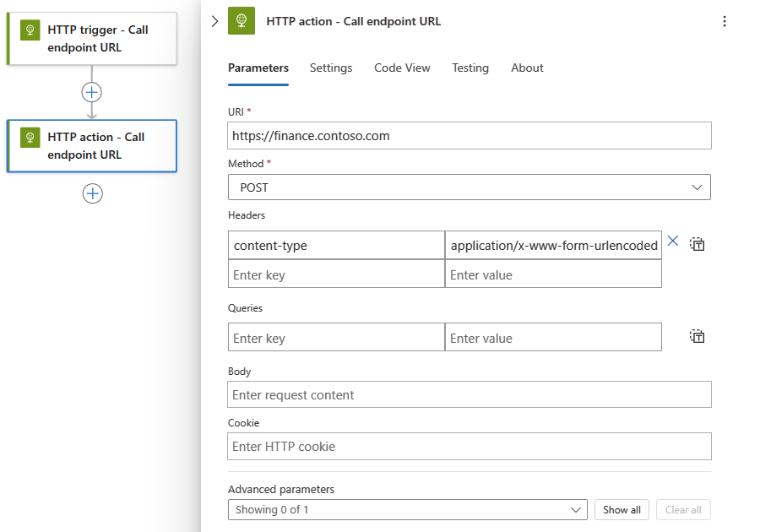760x532 pixels.
Task: Collapse the action details panel chevron
Action: click(x=214, y=21)
